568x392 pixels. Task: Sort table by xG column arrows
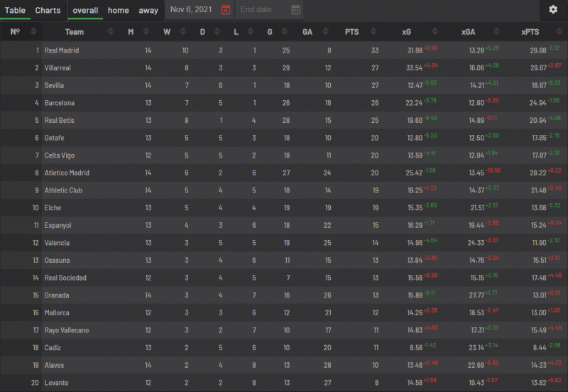435,31
